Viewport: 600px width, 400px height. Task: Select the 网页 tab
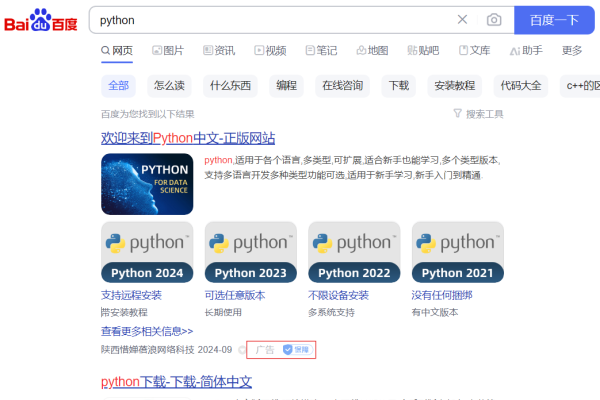coord(117,51)
